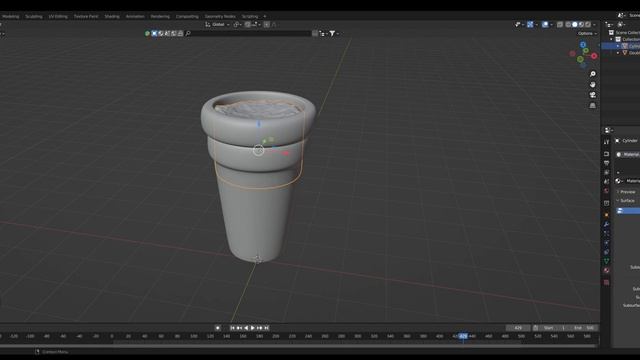This screenshot has width=640, height=360.
Task: Switch to the Modeling workspace tab
Action: pos(10,16)
